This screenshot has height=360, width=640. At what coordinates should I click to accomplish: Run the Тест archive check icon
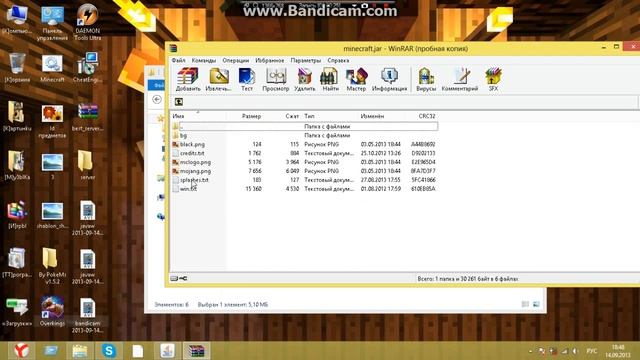[x=247, y=79]
